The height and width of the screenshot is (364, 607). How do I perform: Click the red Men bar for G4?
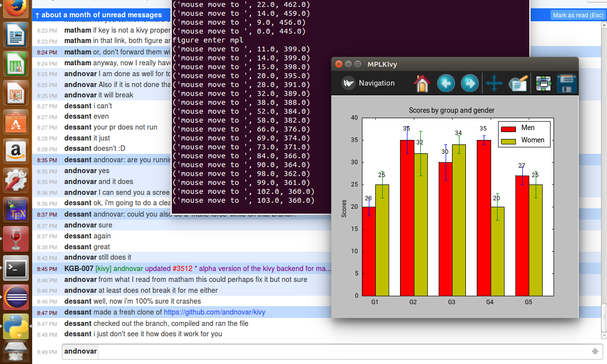[484, 218]
